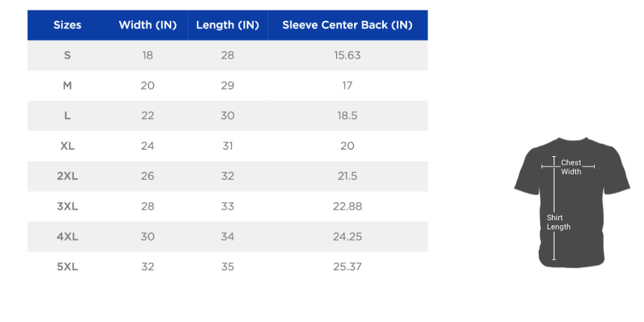The width and height of the screenshot is (644, 322).
Task: Select the 5XL size row label
Action: click(67, 267)
